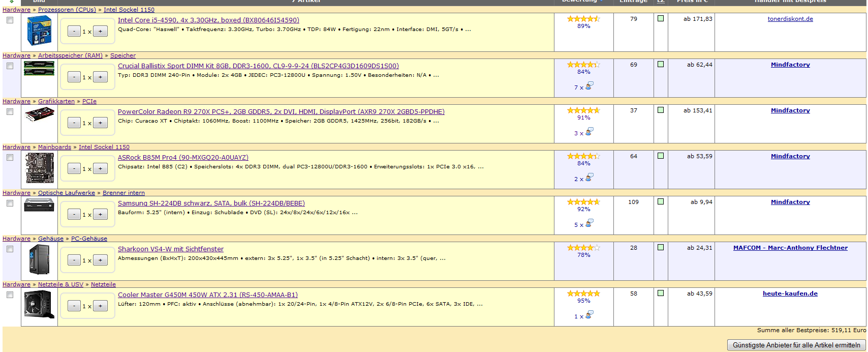
Task: Open Arbeitsspeicher (RAM) breadcrumb category
Action: [70, 55]
